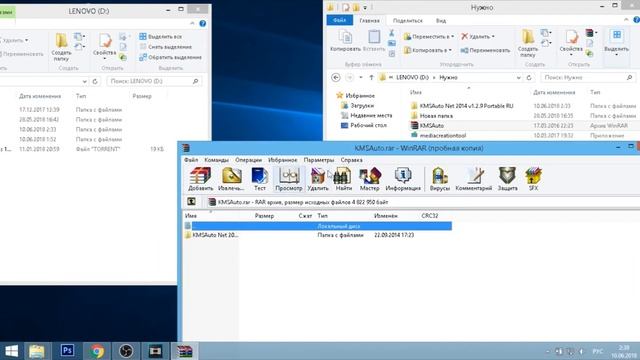Go up one level in WinRAR address bar
The width and height of the screenshot is (640, 360).
click(x=191, y=202)
